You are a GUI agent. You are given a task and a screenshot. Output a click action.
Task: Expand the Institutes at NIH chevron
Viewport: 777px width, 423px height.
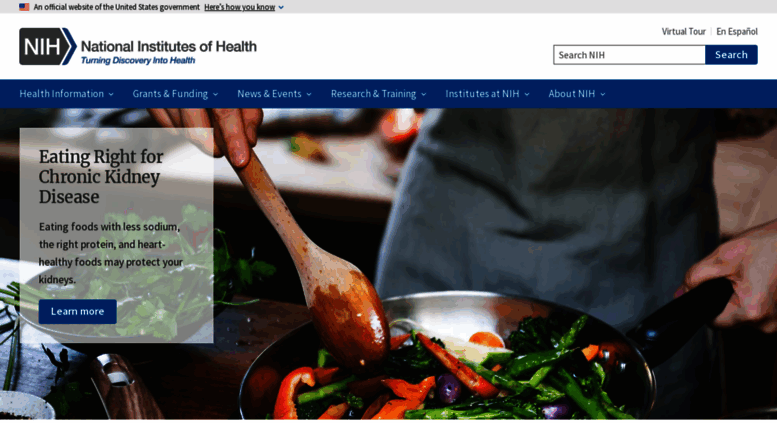527,94
